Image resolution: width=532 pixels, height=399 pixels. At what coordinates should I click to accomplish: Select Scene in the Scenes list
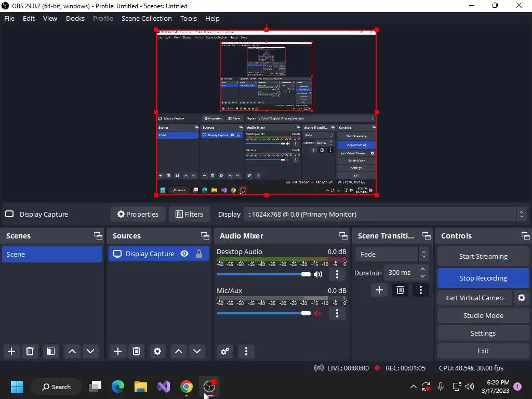pos(52,254)
